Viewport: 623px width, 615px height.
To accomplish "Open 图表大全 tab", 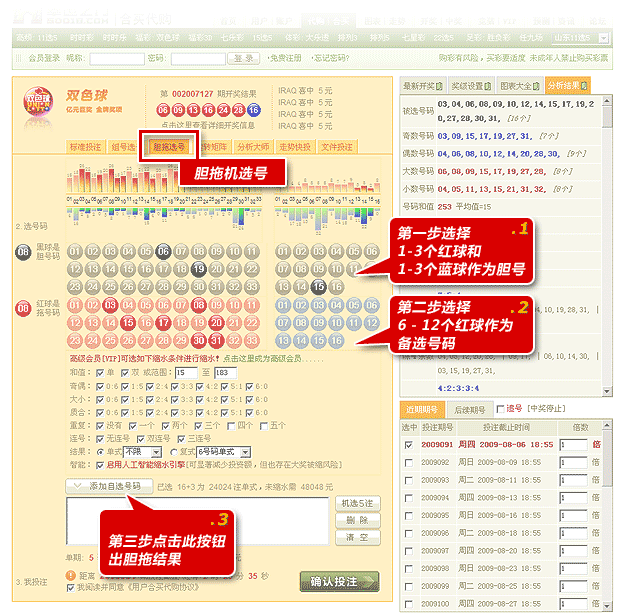I will tap(520, 86).
